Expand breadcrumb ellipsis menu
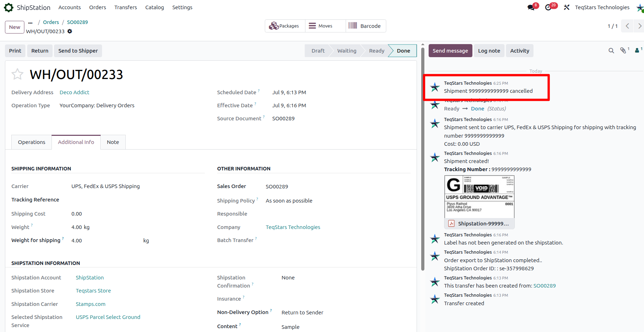This screenshot has width=644, height=332. coord(30,23)
